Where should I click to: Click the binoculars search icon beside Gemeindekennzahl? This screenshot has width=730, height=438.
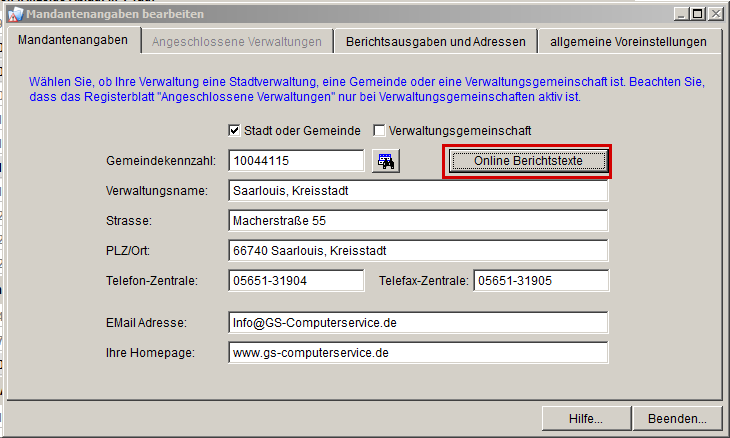pyautogui.click(x=385, y=161)
